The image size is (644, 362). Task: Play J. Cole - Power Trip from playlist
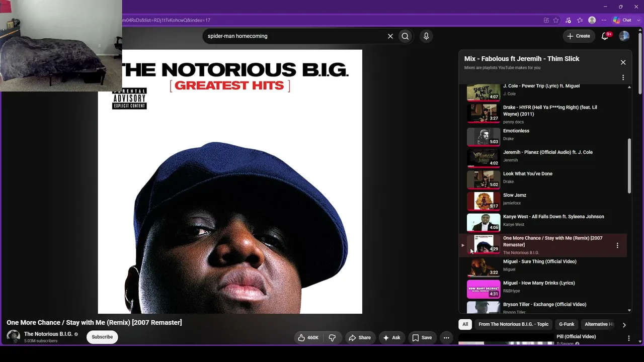pos(484,93)
